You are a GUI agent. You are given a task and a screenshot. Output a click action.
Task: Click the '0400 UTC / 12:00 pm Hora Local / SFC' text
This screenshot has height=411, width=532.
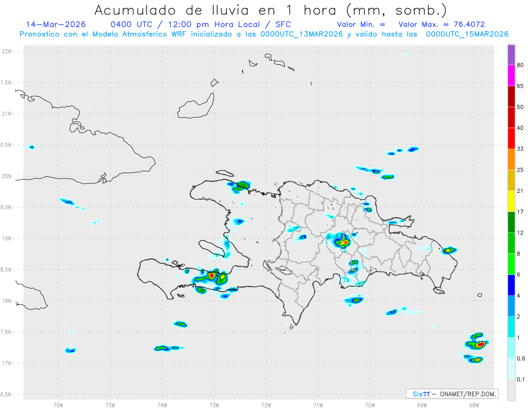(x=201, y=24)
